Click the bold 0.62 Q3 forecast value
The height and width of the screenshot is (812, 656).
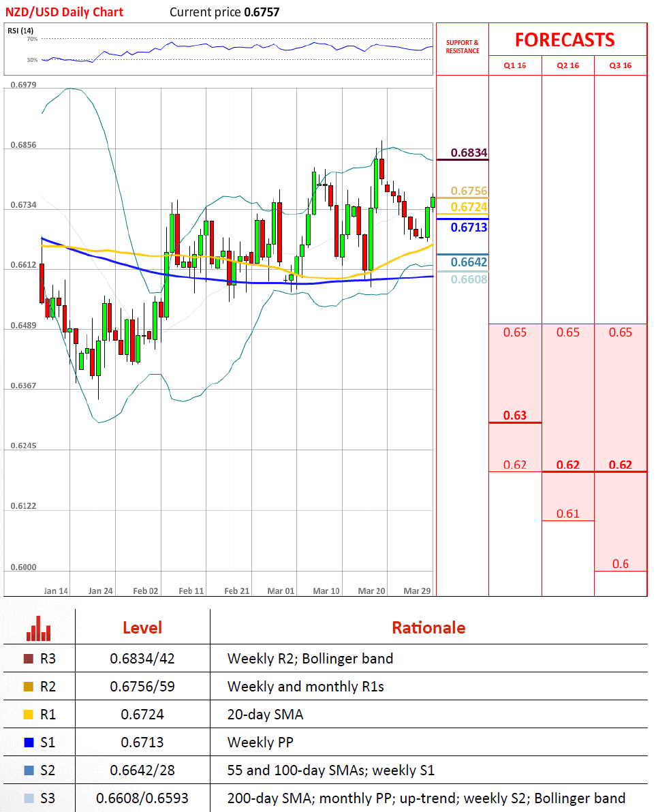621,465
